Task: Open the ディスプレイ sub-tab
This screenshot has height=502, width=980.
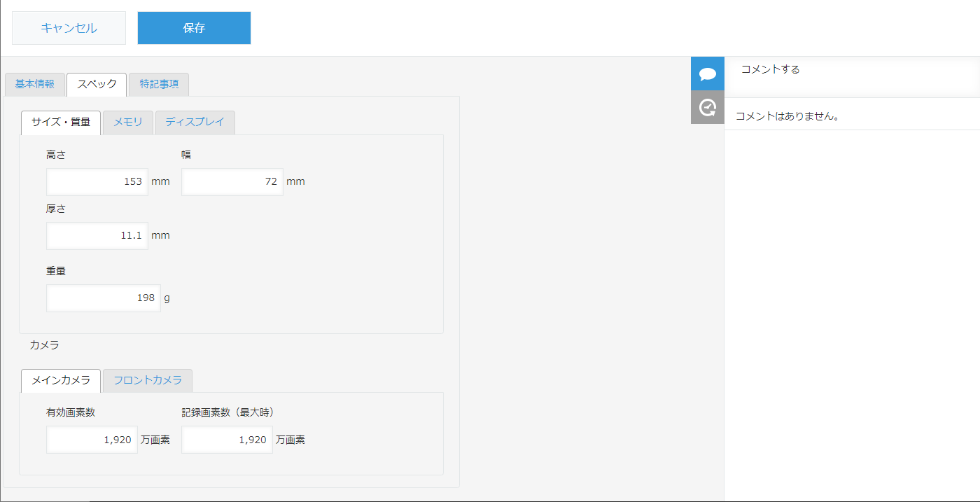Action: coord(195,123)
